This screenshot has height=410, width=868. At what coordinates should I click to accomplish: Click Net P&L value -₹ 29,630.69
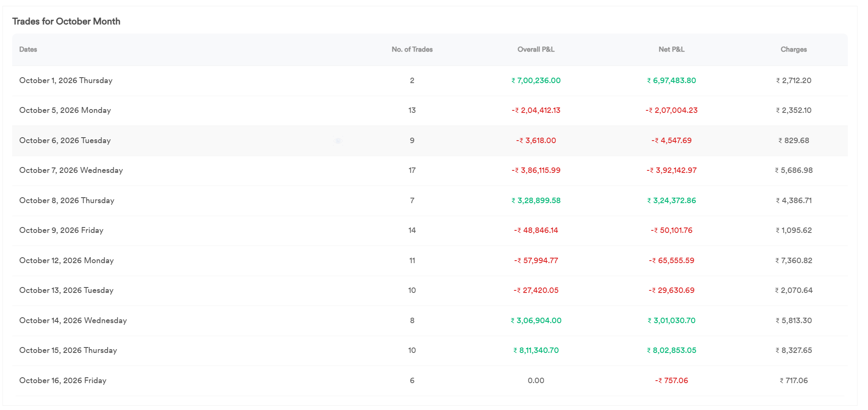[x=672, y=290]
